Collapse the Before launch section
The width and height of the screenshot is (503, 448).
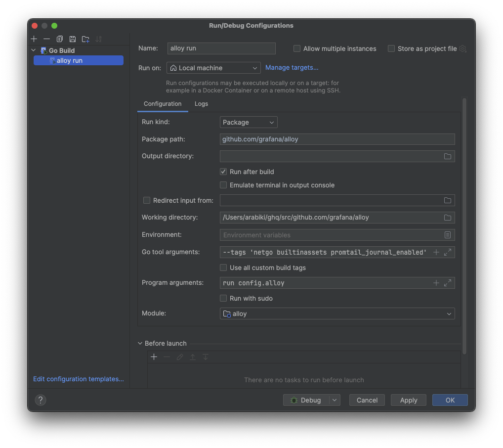(140, 343)
